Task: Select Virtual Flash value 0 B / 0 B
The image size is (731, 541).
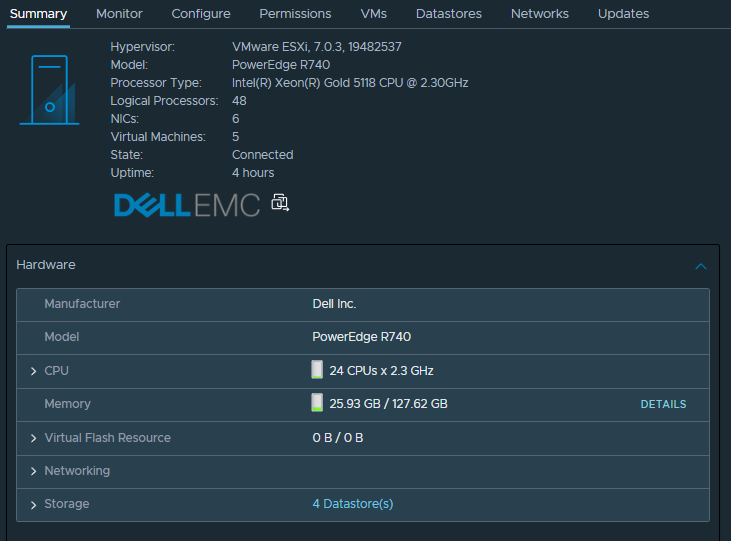Action: tap(338, 438)
